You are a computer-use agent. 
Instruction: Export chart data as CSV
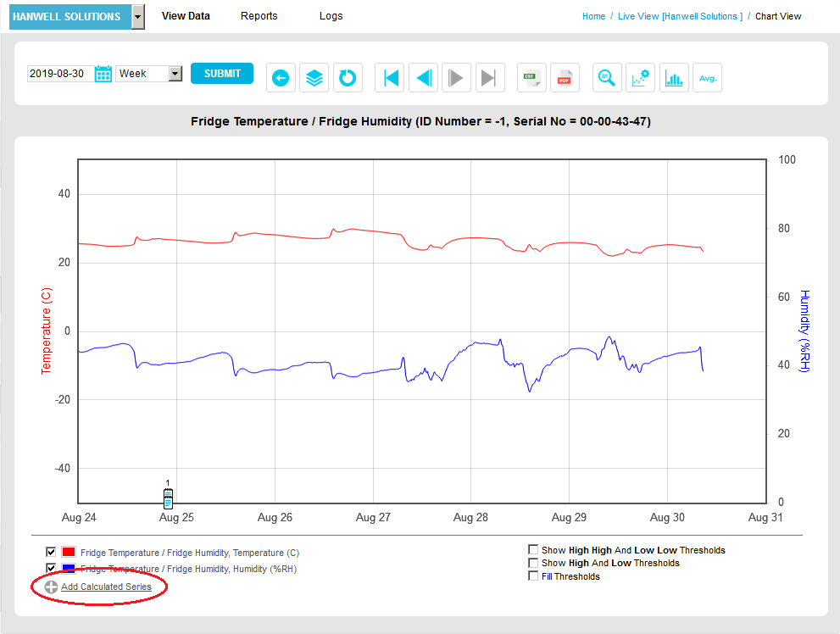(x=531, y=78)
